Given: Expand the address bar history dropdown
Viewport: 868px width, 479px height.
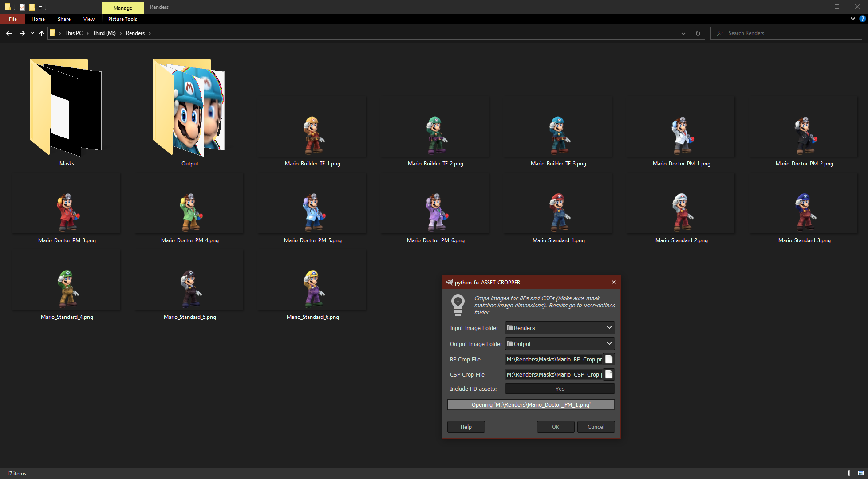Looking at the screenshot, I should click(x=683, y=33).
